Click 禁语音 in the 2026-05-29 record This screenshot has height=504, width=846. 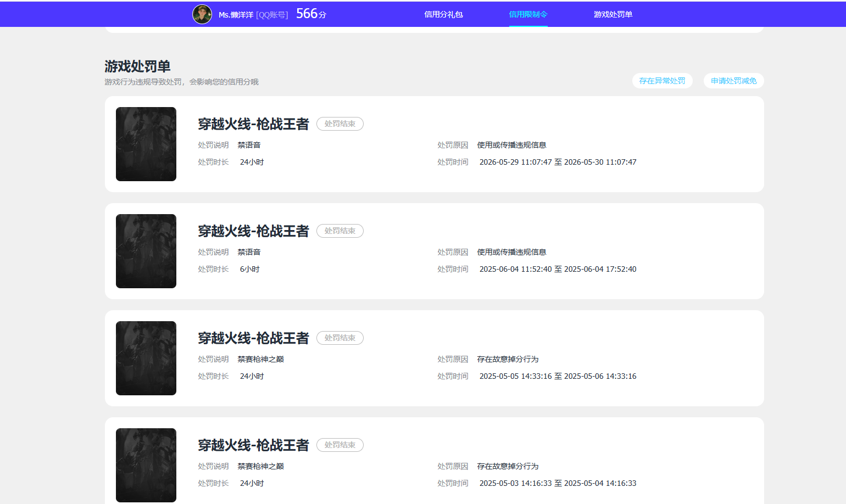click(249, 145)
